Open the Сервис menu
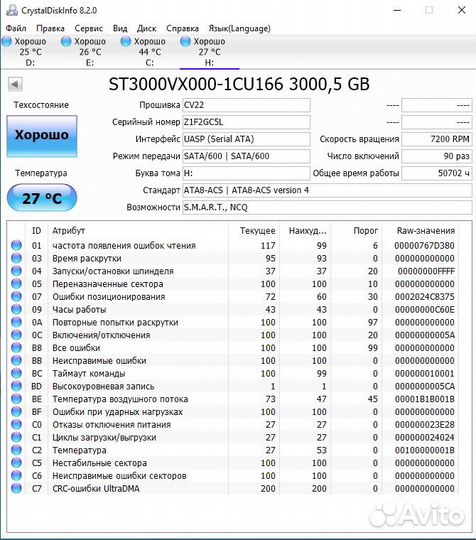Image resolution: width=476 pixels, height=540 pixels. [89, 28]
